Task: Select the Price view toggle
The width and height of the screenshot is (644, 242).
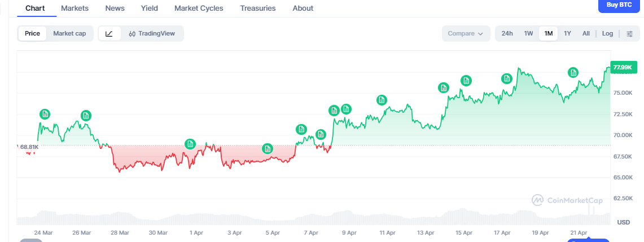Action: (x=32, y=33)
